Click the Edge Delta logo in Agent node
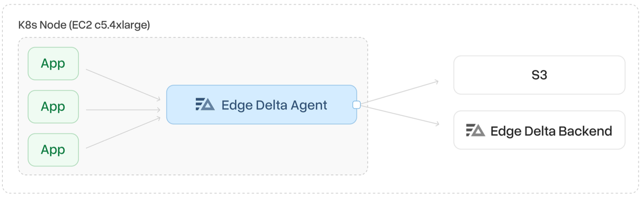Image resolution: width=644 pixels, height=197 pixels. pyautogui.click(x=205, y=105)
